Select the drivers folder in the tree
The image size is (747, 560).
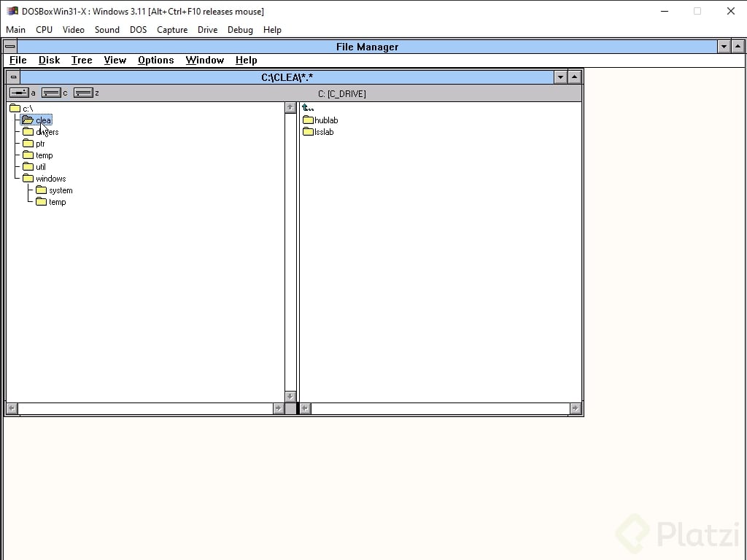[x=41, y=132]
